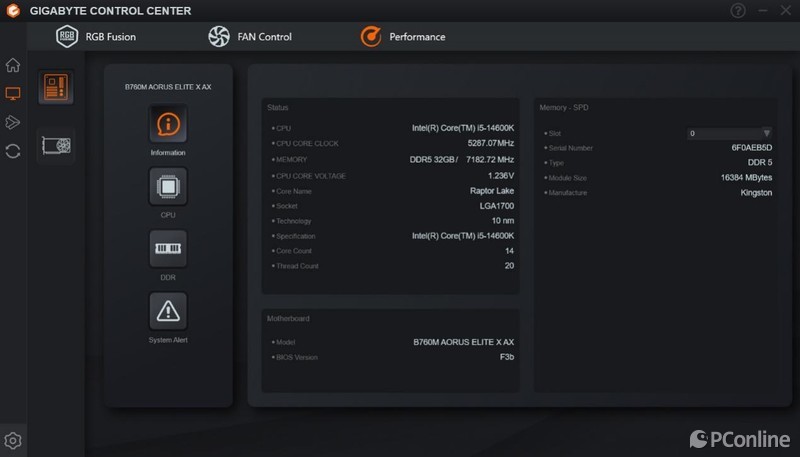Click the Module Size '16384 MBytes'
The height and width of the screenshot is (457, 800).
coord(746,177)
